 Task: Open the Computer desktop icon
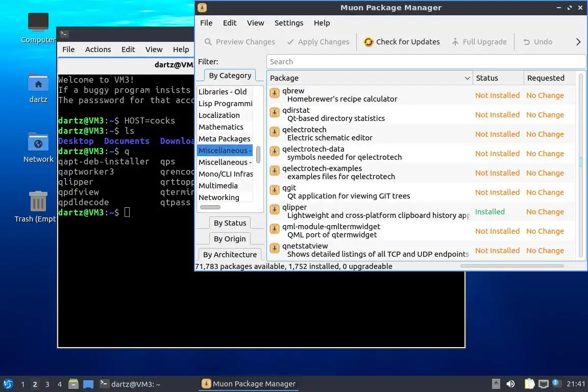coord(38,28)
